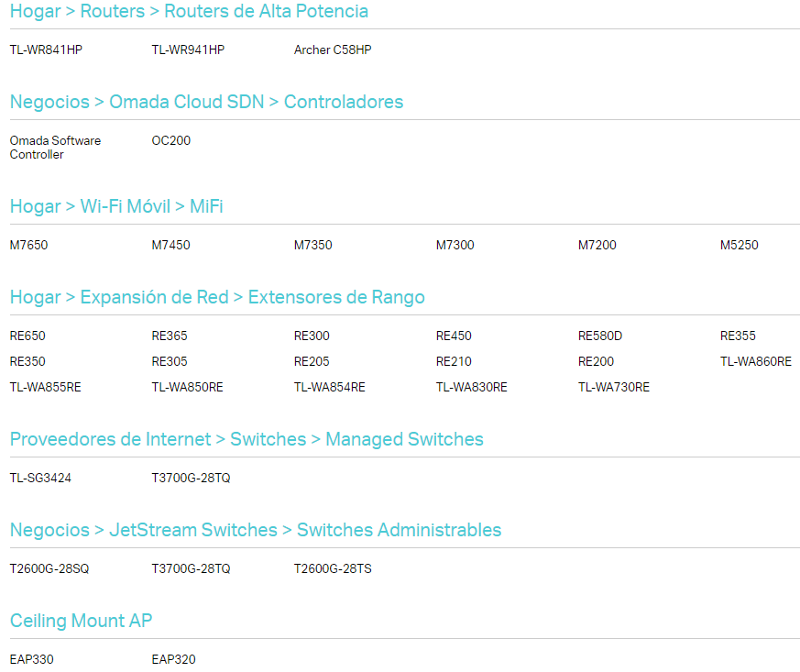Viewport: 800px width, 672px height.
Task: Open the JetStream Switches Administrables heading
Action: coord(256,530)
